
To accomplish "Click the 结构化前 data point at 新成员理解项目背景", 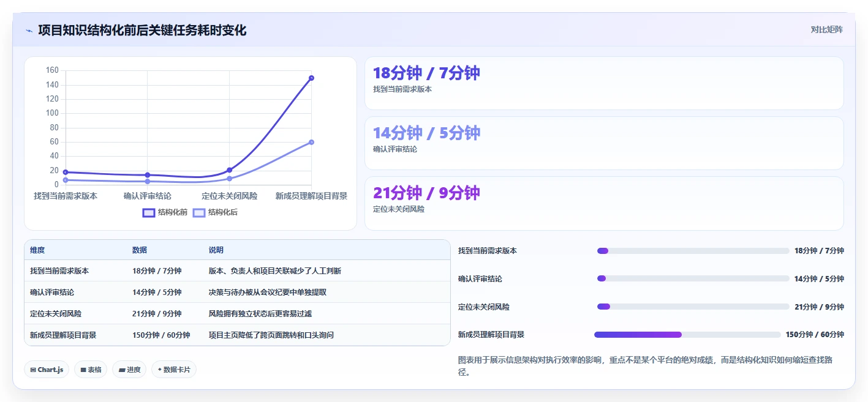I will point(311,78).
